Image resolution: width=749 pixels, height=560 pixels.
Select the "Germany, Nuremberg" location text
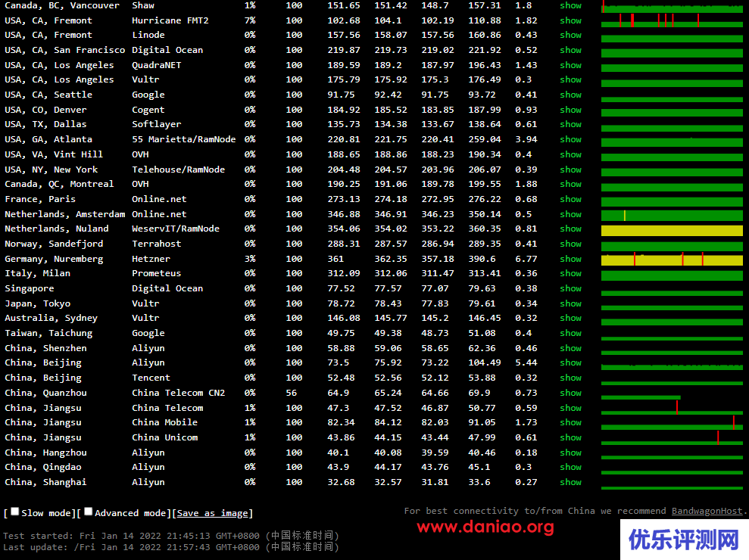[x=54, y=260]
